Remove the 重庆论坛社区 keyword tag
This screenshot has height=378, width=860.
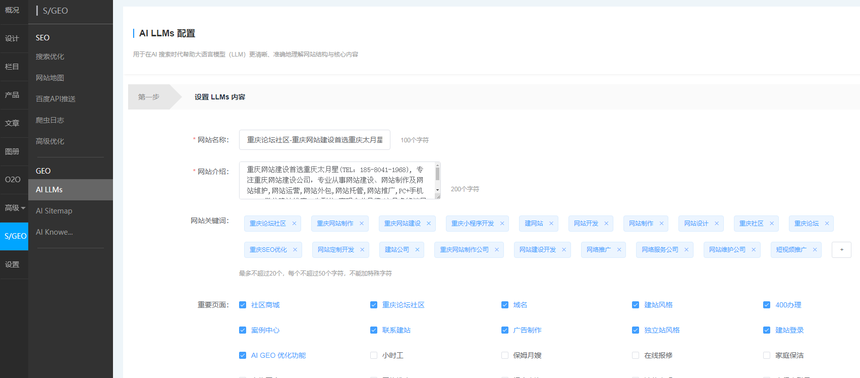pos(295,223)
